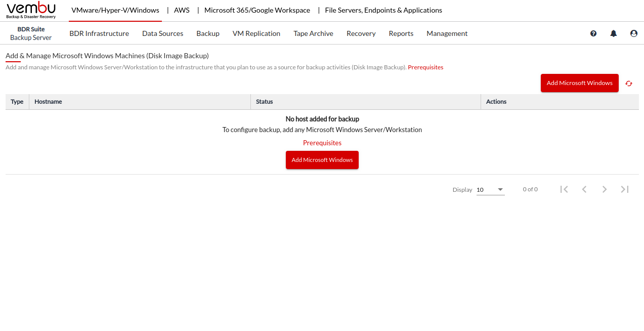The height and width of the screenshot is (331, 644).
Task: Jump to last page arrow
Action: click(x=625, y=189)
